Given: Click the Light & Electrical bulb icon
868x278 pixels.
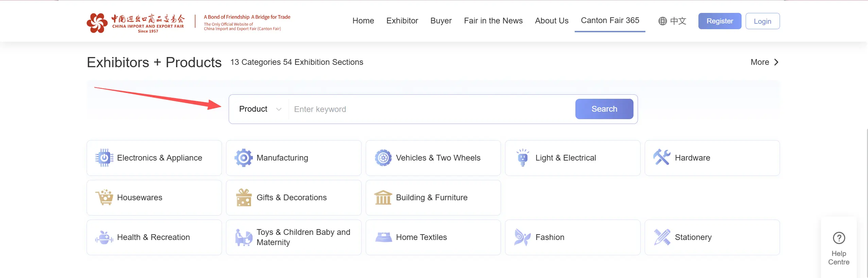Looking at the screenshot, I should point(523,158).
